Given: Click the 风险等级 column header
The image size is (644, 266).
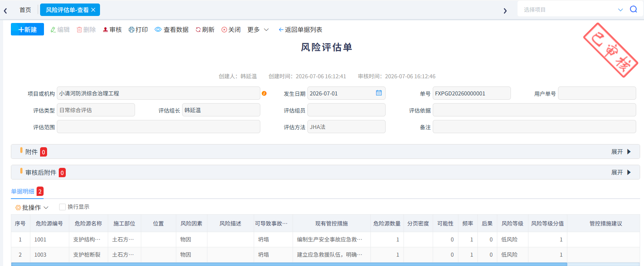Looking at the screenshot, I should 512,224.
